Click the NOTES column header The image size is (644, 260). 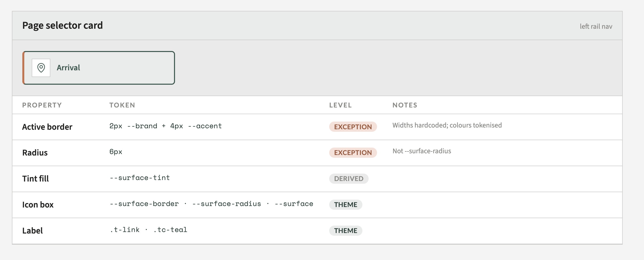click(405, 105)
